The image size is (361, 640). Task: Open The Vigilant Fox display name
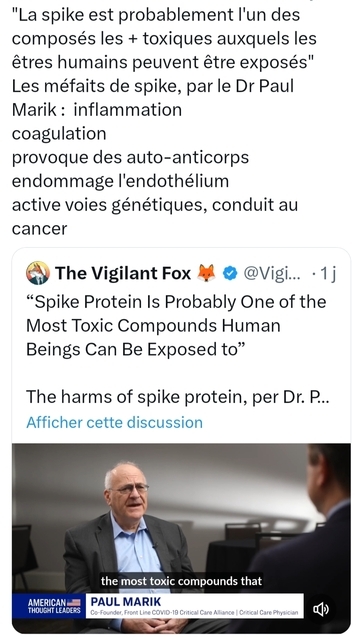click(x=123, y=273)
